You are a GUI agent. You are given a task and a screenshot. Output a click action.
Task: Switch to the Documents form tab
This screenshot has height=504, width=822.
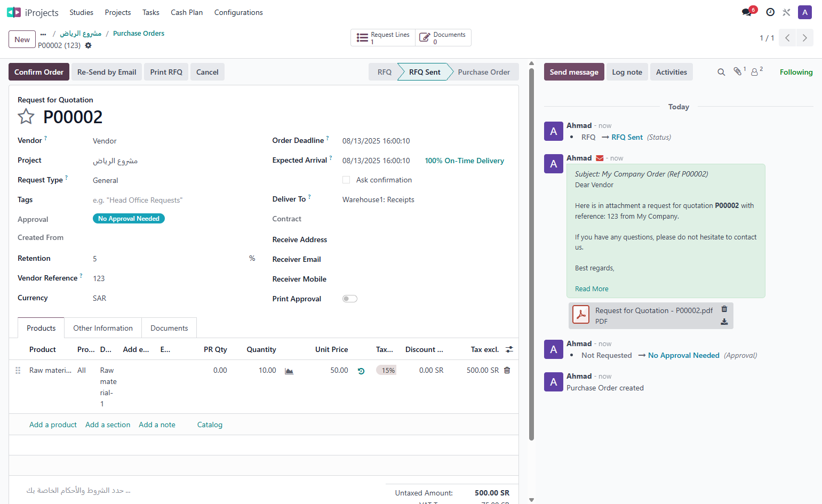tap(169, 328)
